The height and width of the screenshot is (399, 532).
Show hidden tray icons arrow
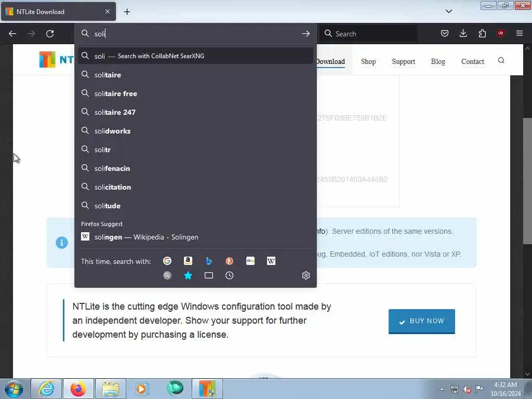click(x=442, y=390)
